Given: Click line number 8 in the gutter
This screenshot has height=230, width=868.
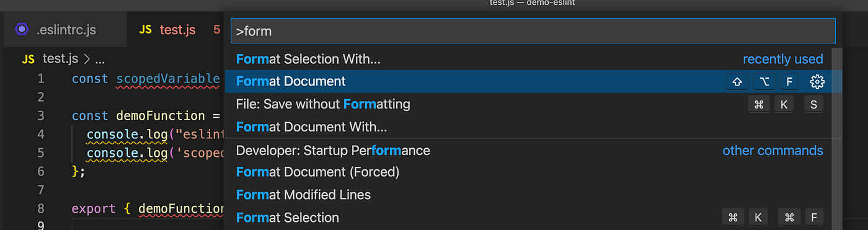Looking at the screenshot, I should pos(40,208).
